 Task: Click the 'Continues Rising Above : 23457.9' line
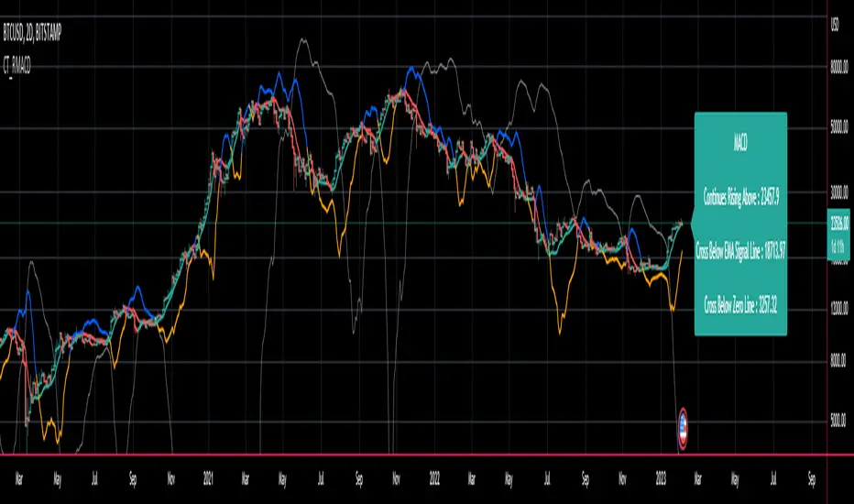coord(740,197)
